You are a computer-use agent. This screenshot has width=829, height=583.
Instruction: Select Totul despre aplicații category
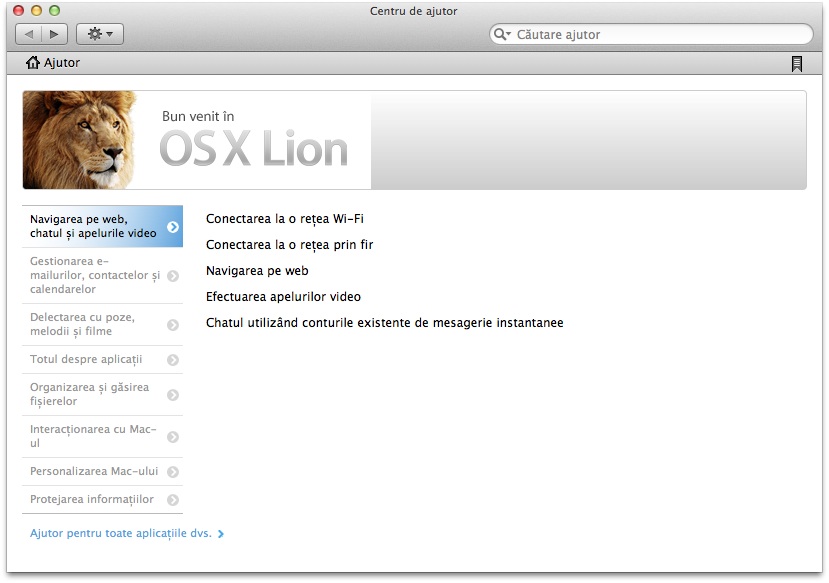click(102, 360)
